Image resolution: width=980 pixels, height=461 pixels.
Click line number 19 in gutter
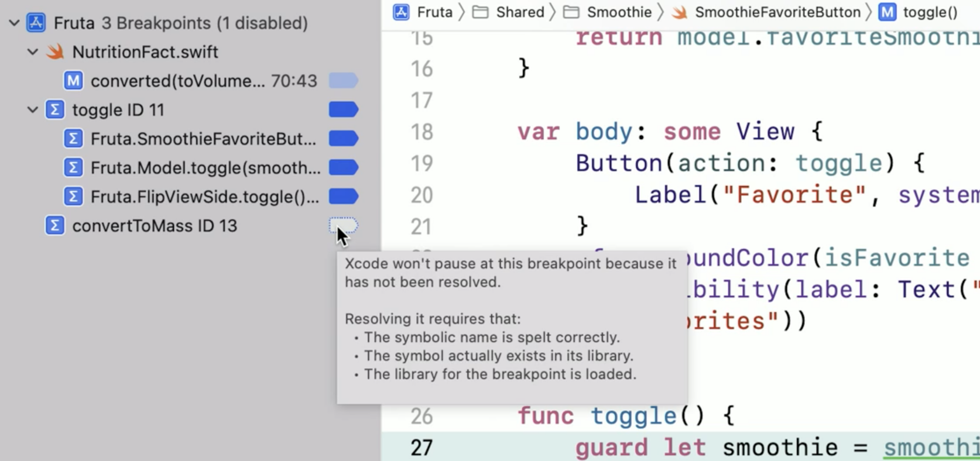(422, 164)
